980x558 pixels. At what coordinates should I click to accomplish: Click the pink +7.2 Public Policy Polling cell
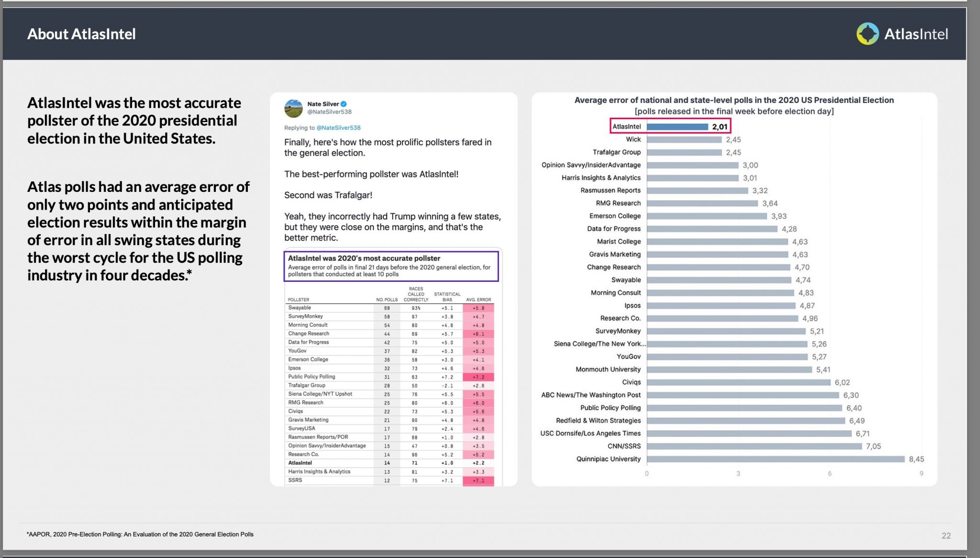[479, 377]
